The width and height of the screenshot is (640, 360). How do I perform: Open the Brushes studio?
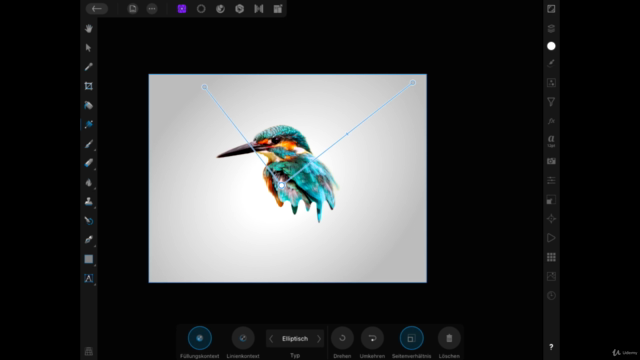click(551, 63)
